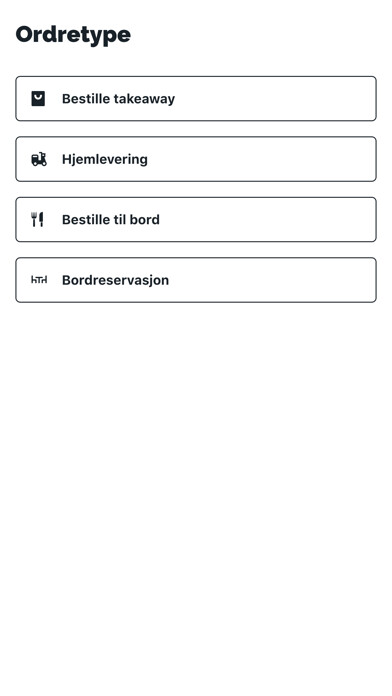Tap the "Bordreservasjon" label text
The height and width of the screenshot is (696, 392).
coord(115,280)
